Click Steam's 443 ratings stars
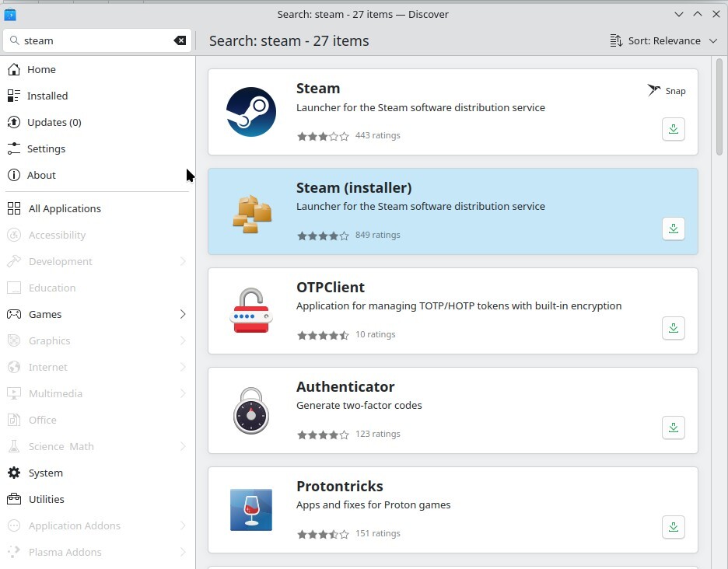The height and width of the screenshot is (569, 728). [x=323, y=136]
